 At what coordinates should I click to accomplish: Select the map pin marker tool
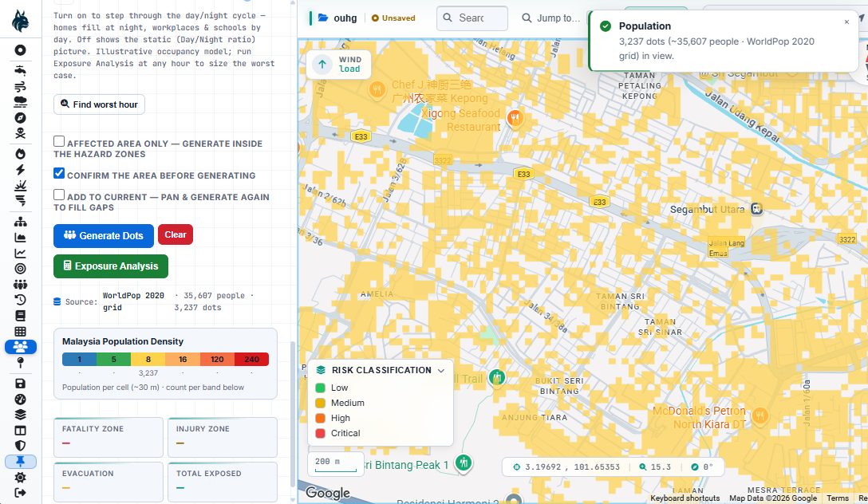click(21, 362)
